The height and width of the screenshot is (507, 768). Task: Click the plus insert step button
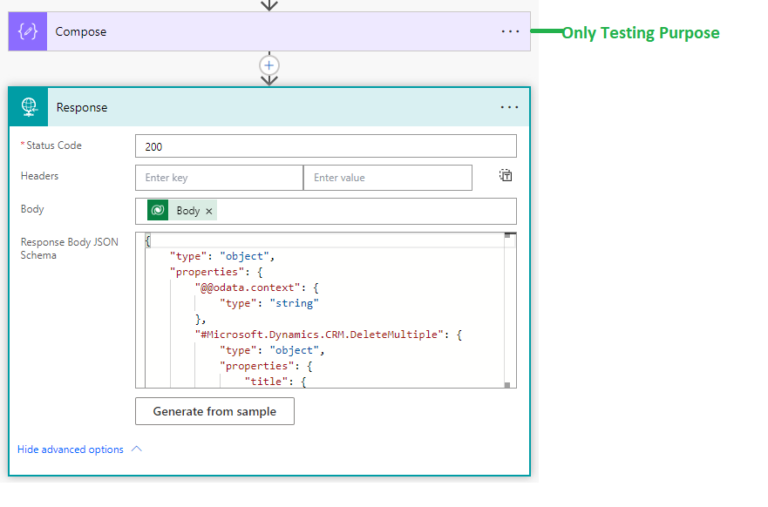(x=269, y=65)
